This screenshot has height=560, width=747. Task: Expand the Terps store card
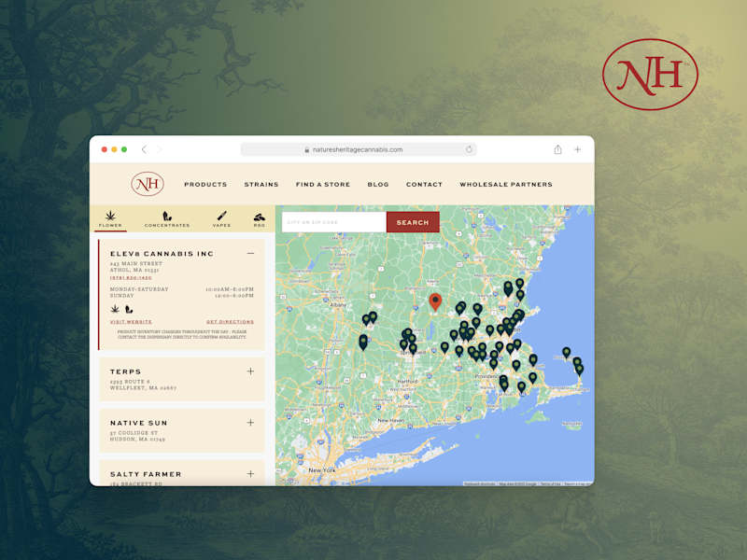pos(250,371)
